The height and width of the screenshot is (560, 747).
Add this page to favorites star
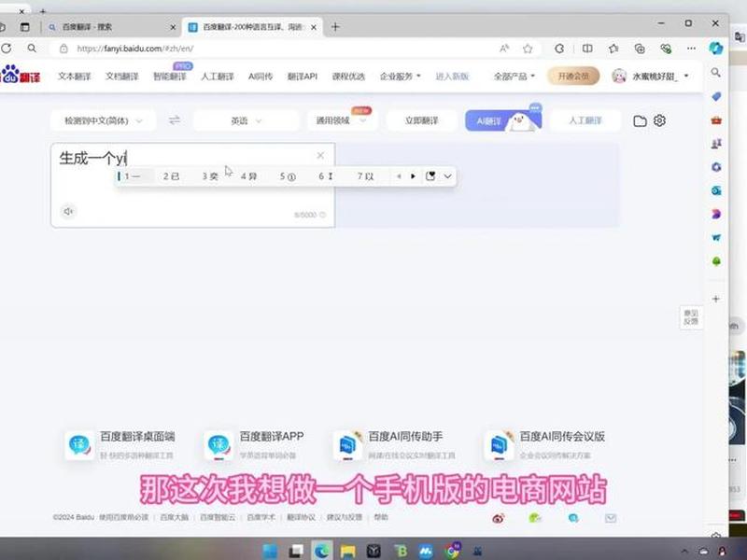coord(528,49)
